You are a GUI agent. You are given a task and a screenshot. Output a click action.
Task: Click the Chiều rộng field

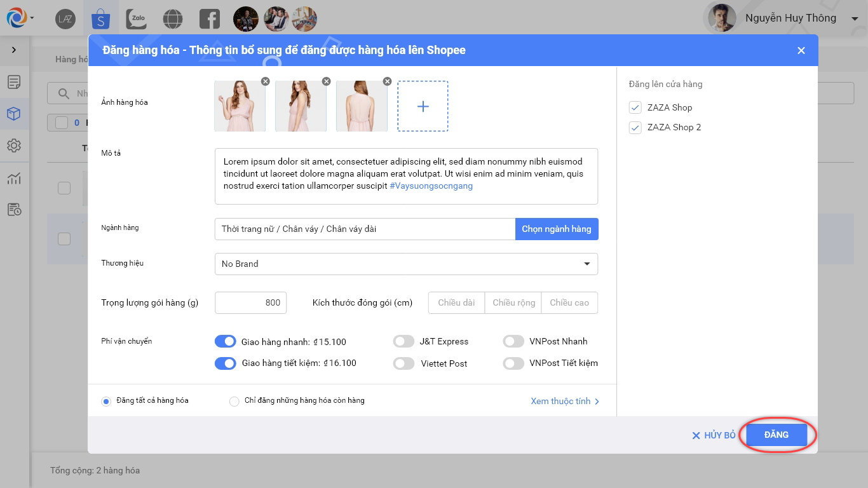[513, 302]
